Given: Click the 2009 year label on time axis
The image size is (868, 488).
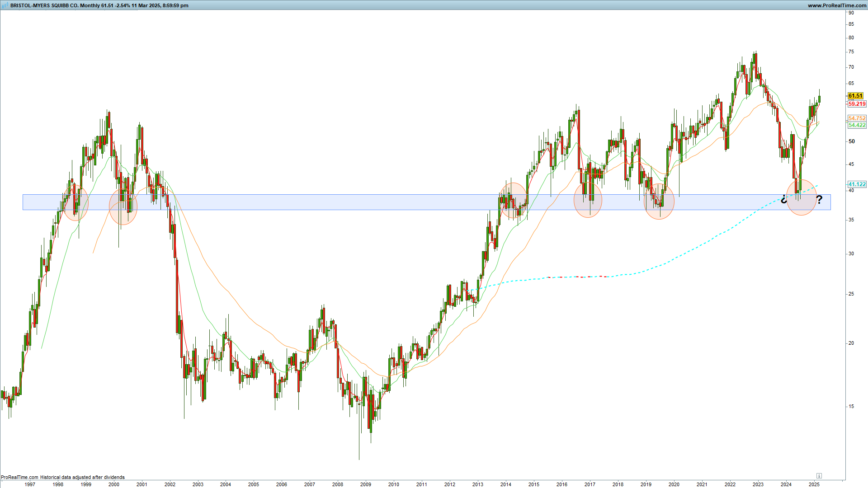Looking at the screenshot, I should point(366,484).
